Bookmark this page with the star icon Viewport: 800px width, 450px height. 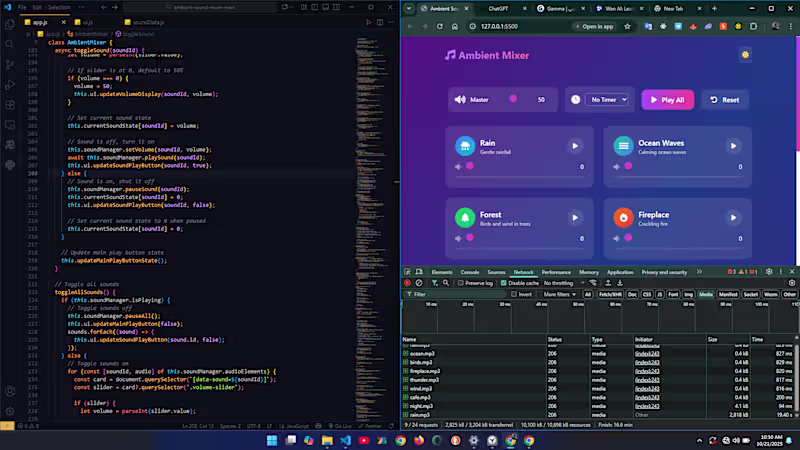(627, 27)
